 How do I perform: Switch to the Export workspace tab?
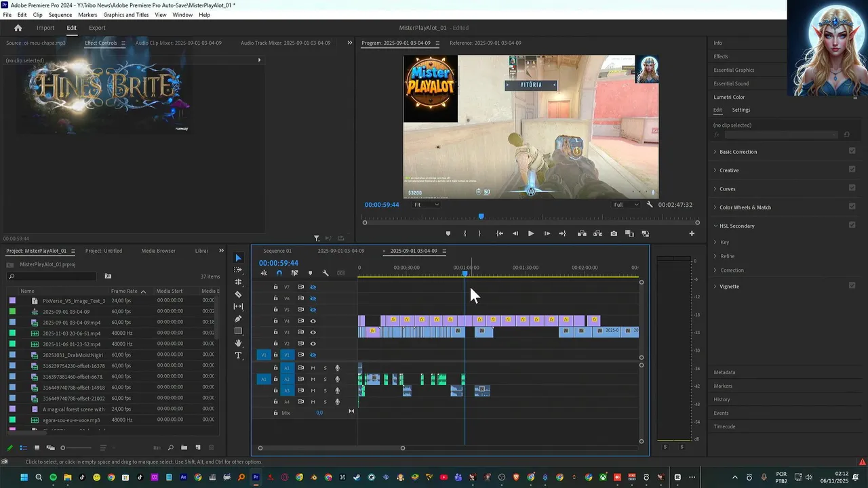pos(97,28)
